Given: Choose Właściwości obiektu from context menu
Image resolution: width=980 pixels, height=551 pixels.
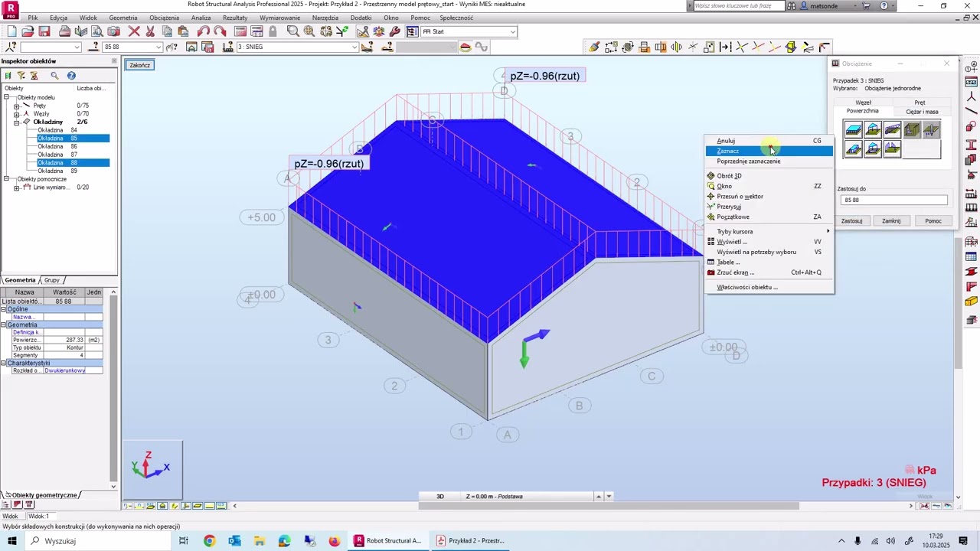Looking at the screenshot, I should click(769, 287).
